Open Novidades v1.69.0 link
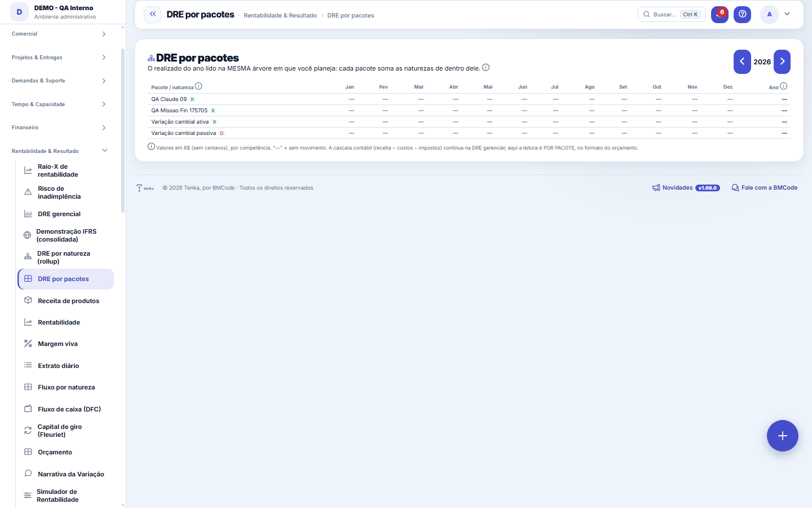 click(x=686, y=188)
